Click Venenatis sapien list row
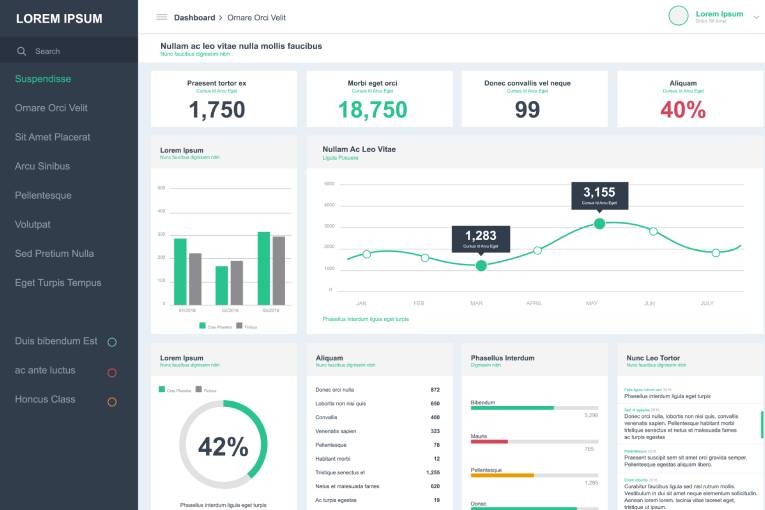 tap(377, 431)
